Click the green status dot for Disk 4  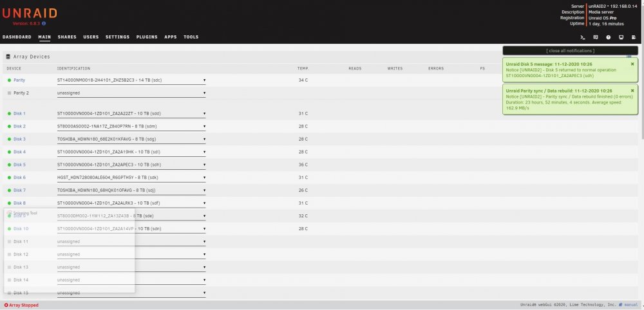(x=10, y=152)
